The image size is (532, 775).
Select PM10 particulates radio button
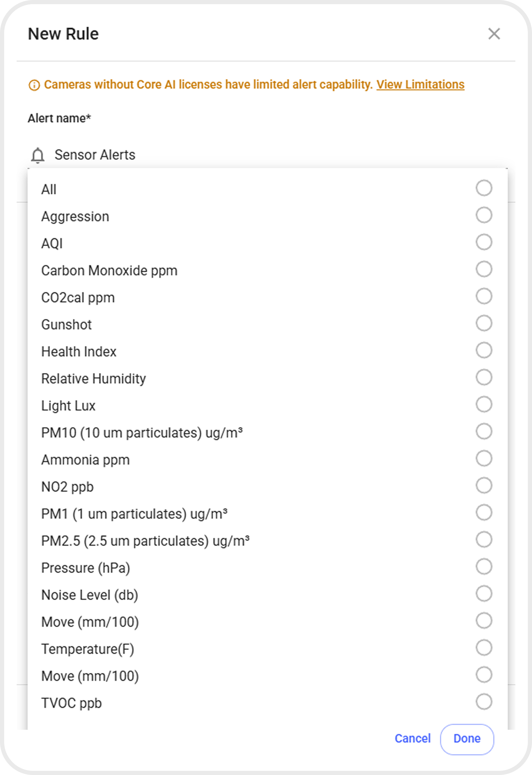(484, 432)
